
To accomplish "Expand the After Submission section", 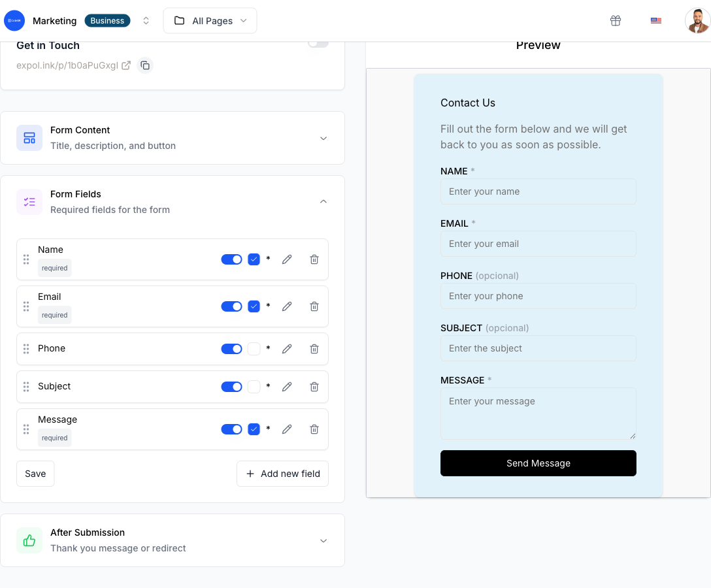I will [x=323, y=541].
